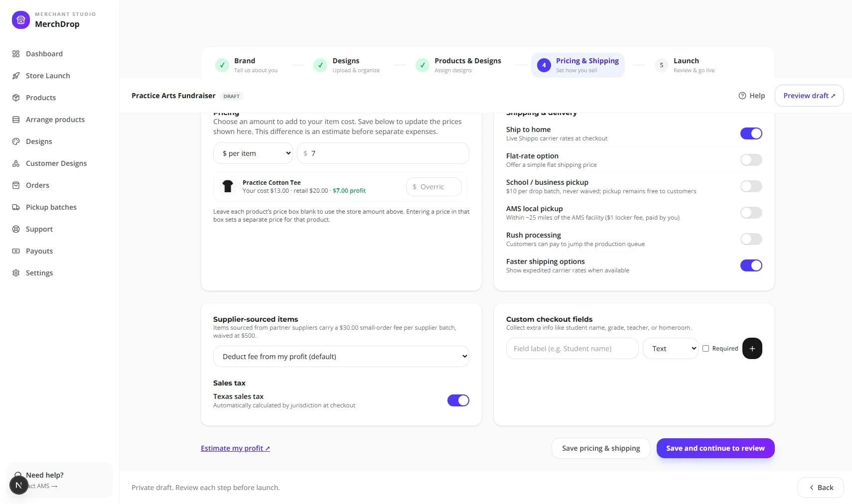Click the Preview draft button

tap(809, 96)
